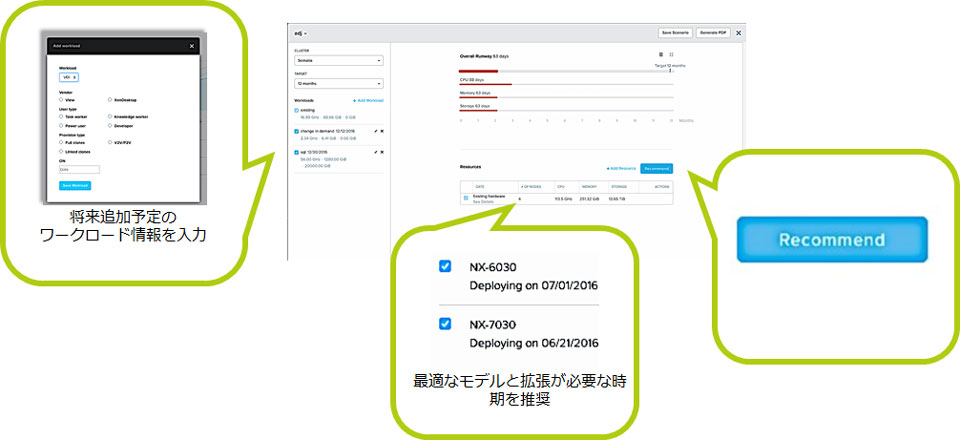The image size is (960, 440).
Task: Click edit pencil for the sql workload
Action: click(x=375, y=152)
